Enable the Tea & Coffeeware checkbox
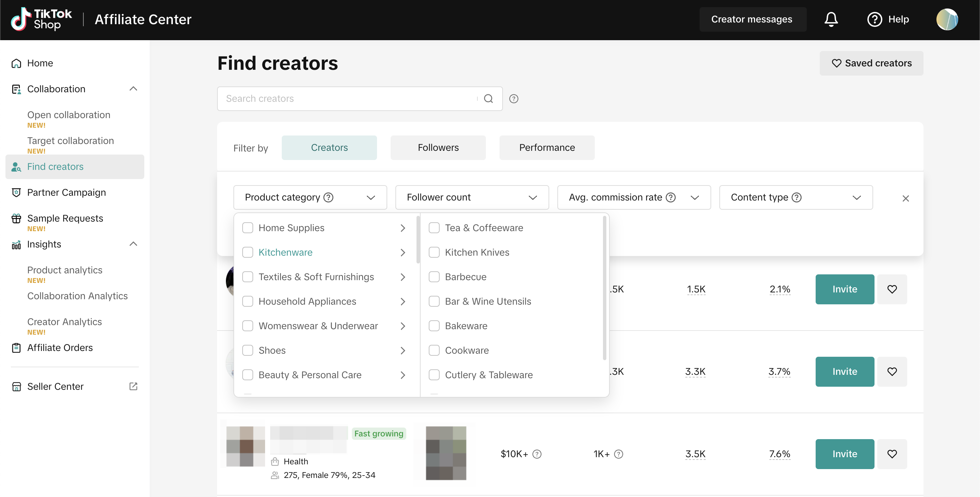Viewport: 980px width, 497px height. pyautogui.click(x=434, y=228)
